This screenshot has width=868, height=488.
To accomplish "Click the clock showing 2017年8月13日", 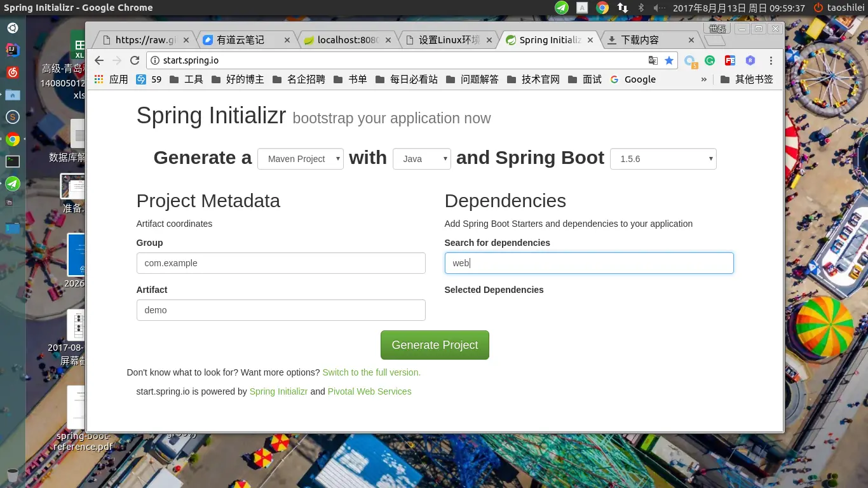I will 739,8.
